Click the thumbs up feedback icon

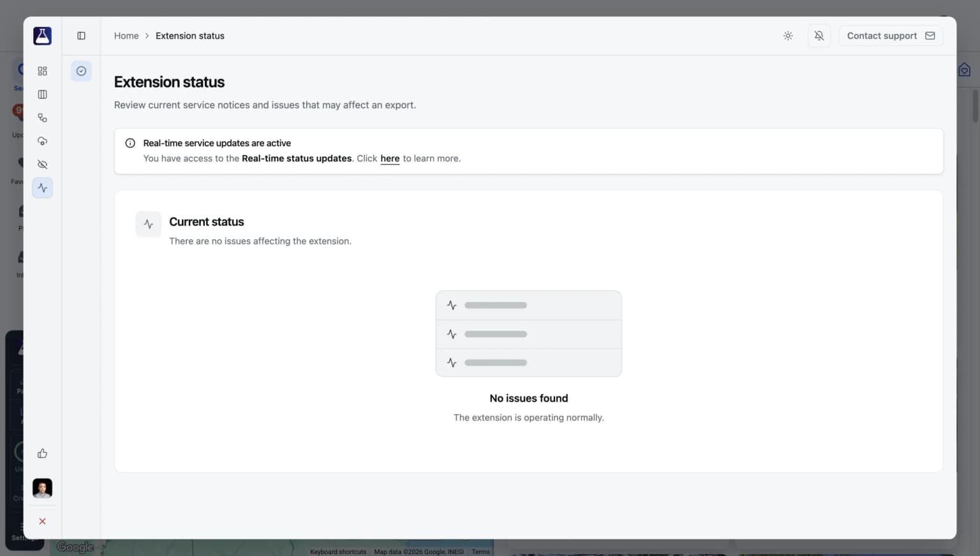click(x=42, y=453)
